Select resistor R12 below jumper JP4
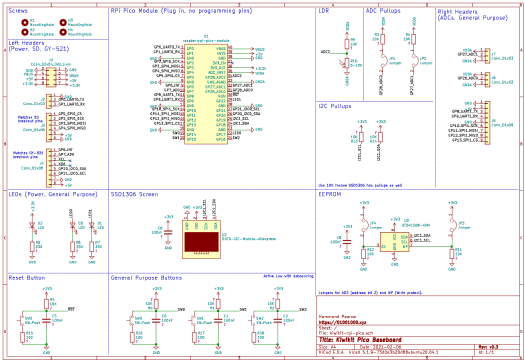Screen dimensions: 525x362 click(x=364, y=254)
